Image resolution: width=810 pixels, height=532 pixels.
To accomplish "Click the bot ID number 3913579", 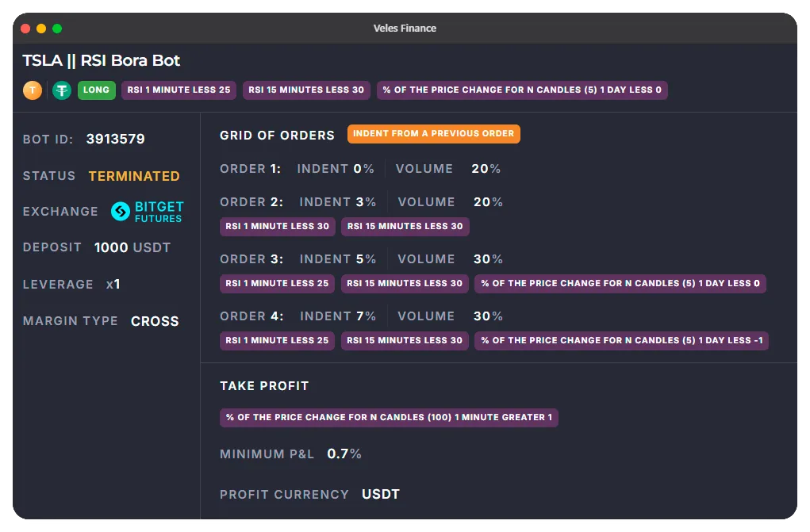I will click(x=116, y=139).
